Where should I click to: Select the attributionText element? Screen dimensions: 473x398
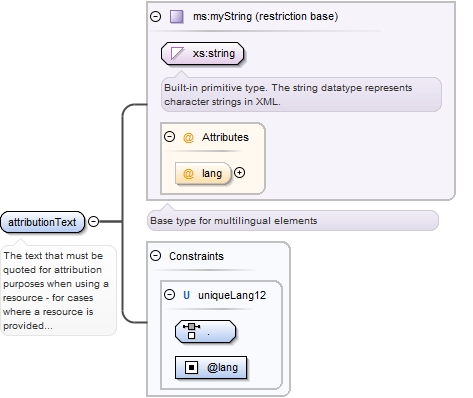pyautogui.click(x=43, y=222)
